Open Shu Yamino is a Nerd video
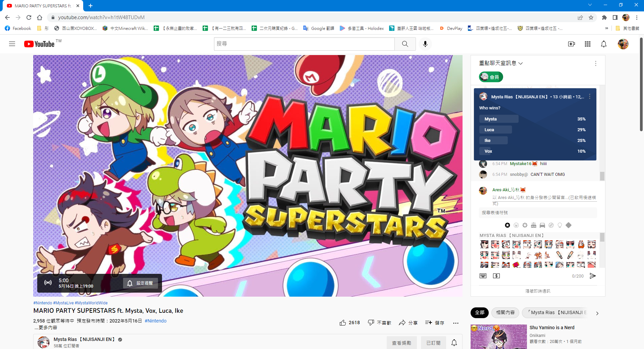This screenshot has height=349, width=644. [552, 328]
